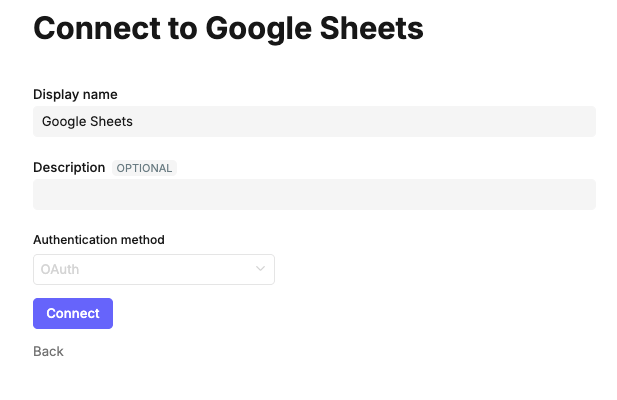Return to the previous page via Back
Viewport: 617px width, 400px height.
pos(48,351)
